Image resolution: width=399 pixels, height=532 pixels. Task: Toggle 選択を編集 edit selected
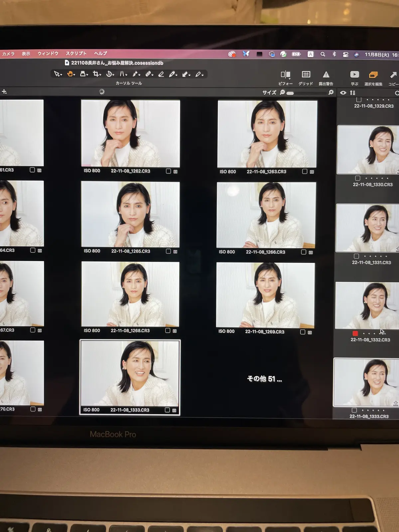[373, 78]
